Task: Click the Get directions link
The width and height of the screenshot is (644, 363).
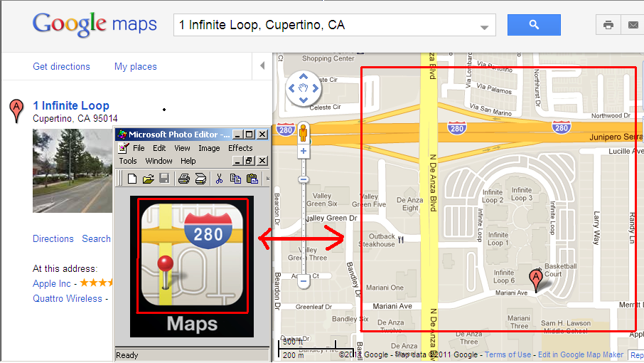Action: click(61, 67)
